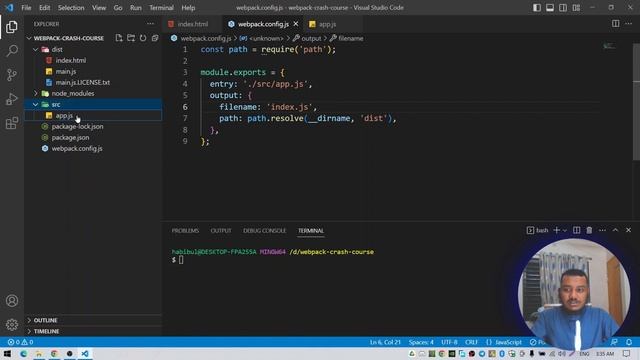
Task: Open Explorer views and more actions menu
Action: (151, 24)
